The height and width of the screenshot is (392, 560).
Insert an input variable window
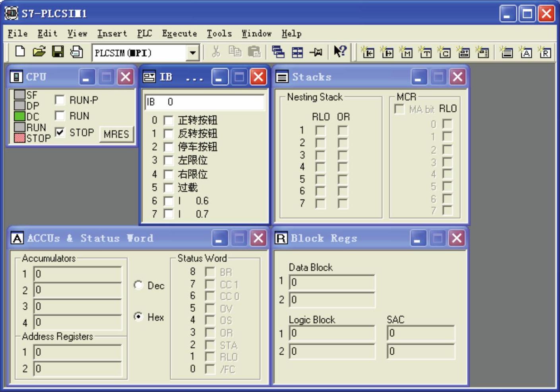pyautogui.click(x=368, y=52)
